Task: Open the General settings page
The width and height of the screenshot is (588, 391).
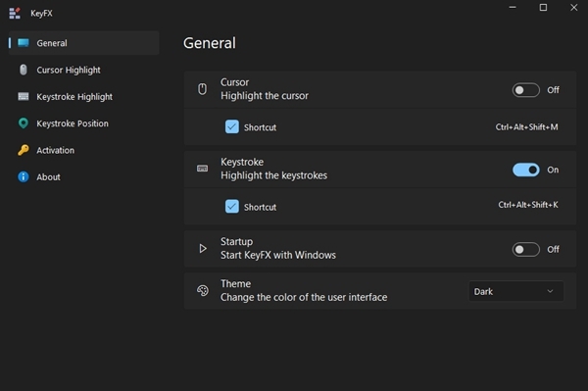Action: click(x=84, y=43)
